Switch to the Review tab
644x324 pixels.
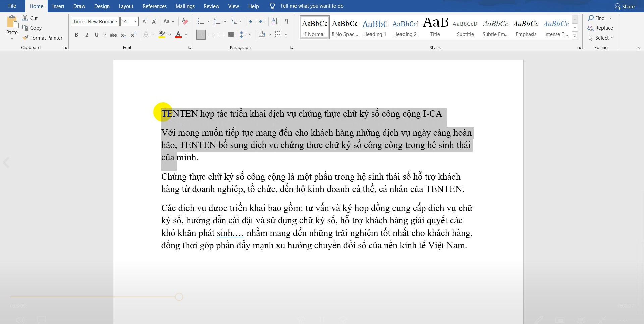coord(211,6)
